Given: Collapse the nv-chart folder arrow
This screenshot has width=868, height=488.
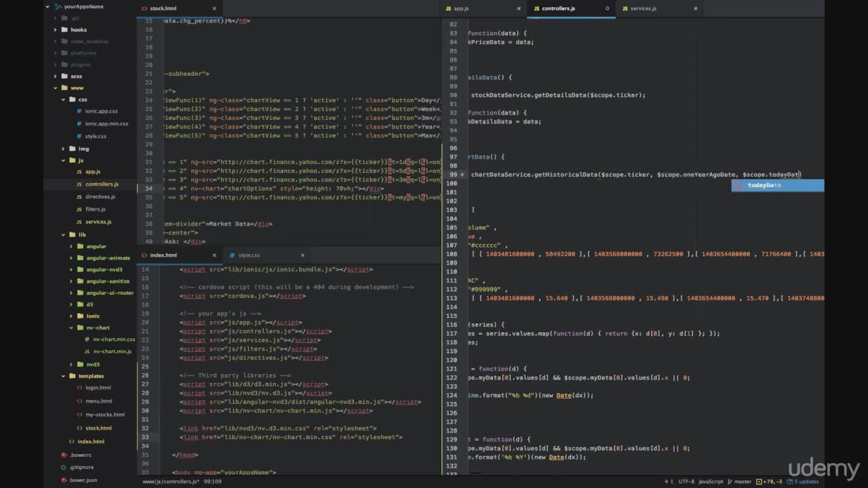Looking at the screenshot, I should click(x=71, y=327).
